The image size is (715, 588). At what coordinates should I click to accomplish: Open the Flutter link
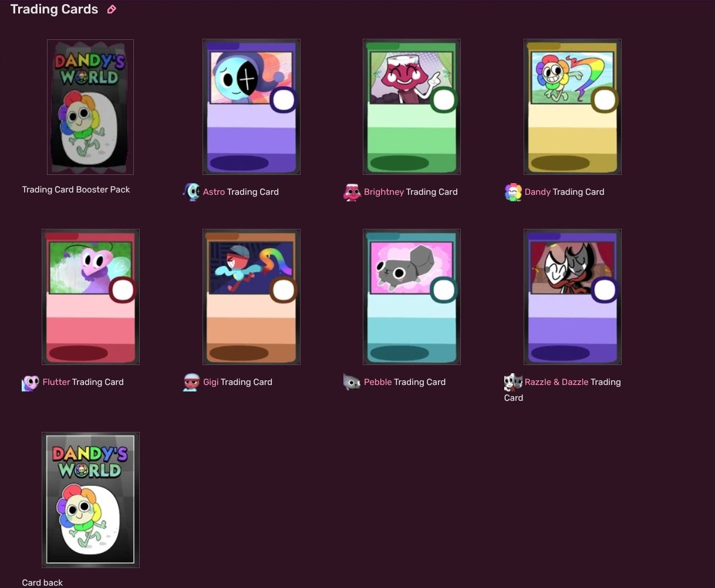point(56,382)
